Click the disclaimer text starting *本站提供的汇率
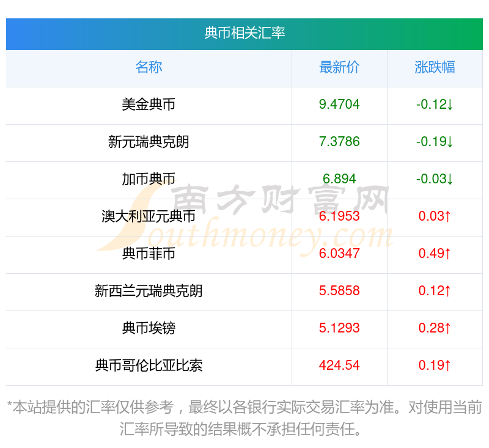 244,418
